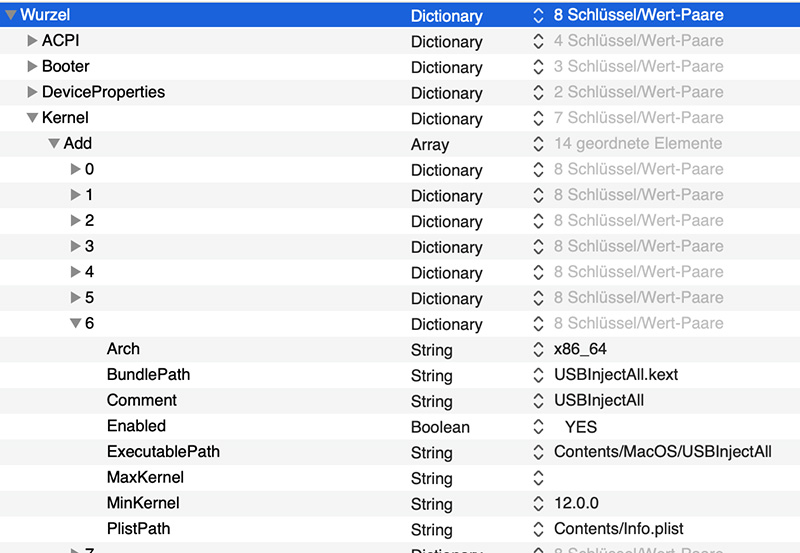
Task: Select the BundlePath key
Action: pyautogui.click(x=148, y=375)
